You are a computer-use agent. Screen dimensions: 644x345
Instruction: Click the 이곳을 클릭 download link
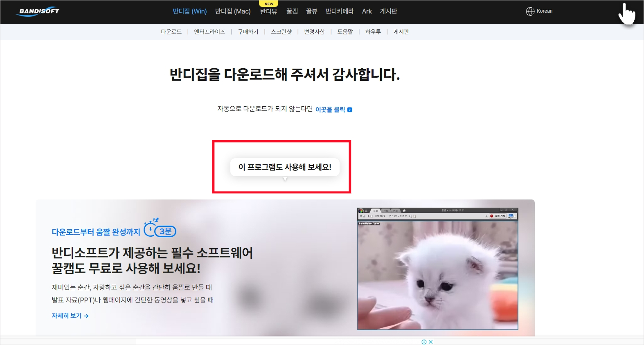coord(330,110)
